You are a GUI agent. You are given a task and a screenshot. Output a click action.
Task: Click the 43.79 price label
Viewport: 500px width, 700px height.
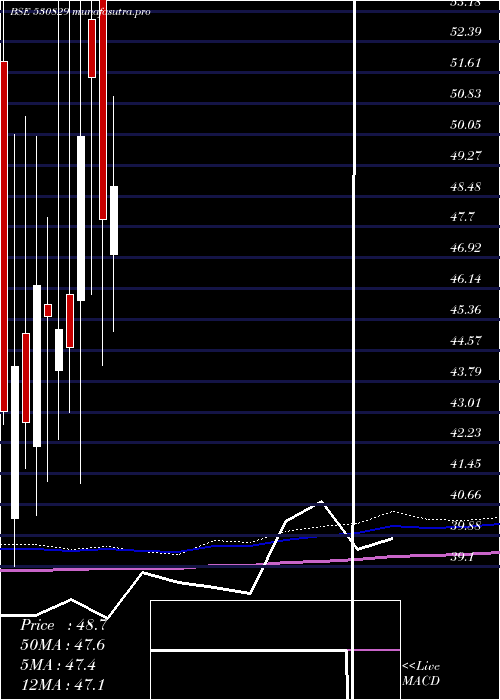click(466, 372)
